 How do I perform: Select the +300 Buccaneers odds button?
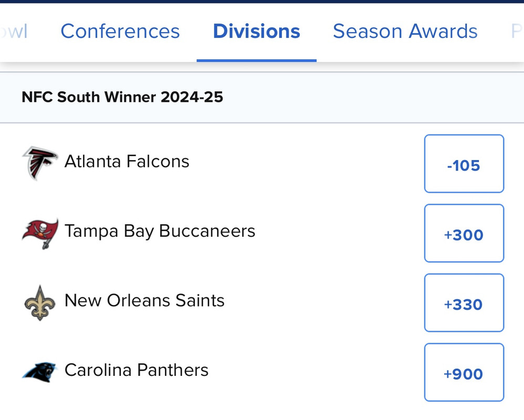click(x=464, y=233)
